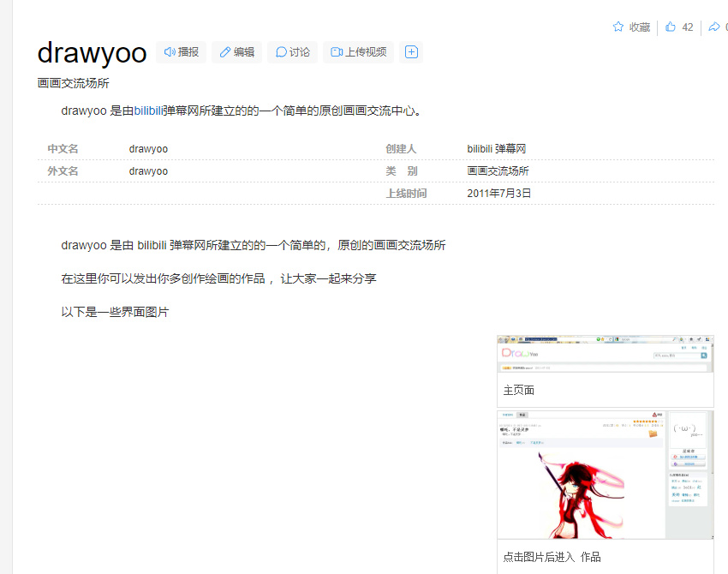The width and height of the screenshot is (728, 574).
Task: Open the bilibili hyperlink in summary
Action: click(x=148, y=111)
